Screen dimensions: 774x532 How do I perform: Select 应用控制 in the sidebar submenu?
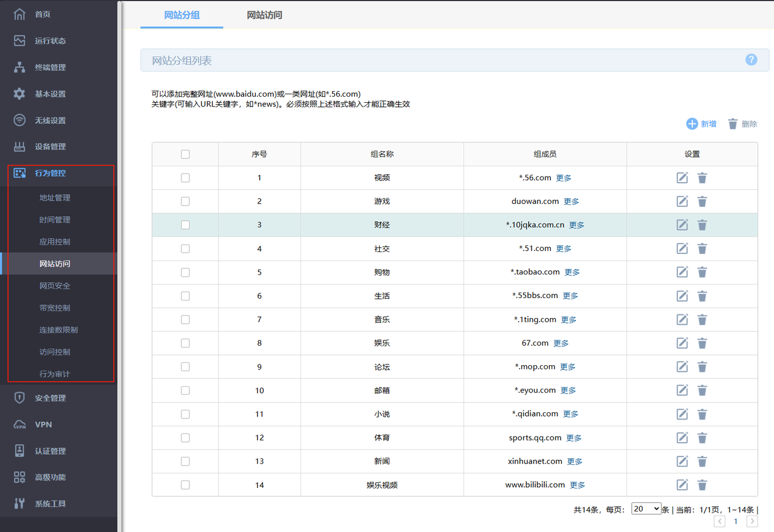[x=54, y=242]
